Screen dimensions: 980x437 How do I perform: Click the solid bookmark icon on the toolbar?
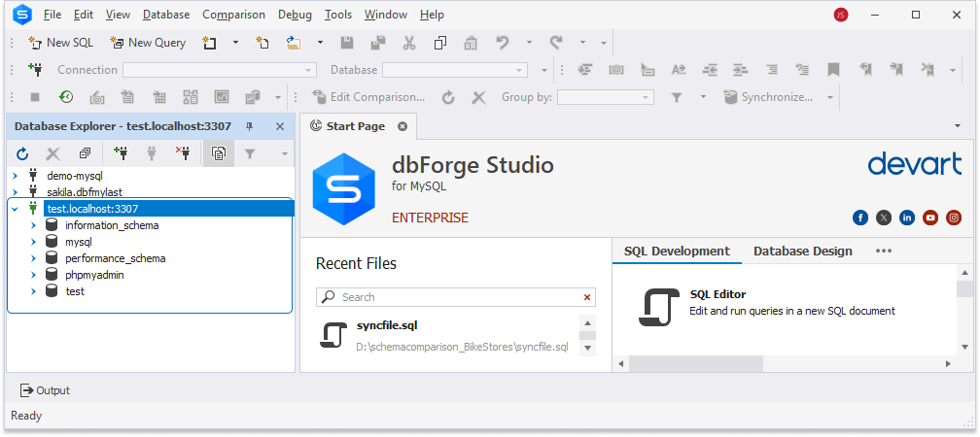tap(833, 70)
